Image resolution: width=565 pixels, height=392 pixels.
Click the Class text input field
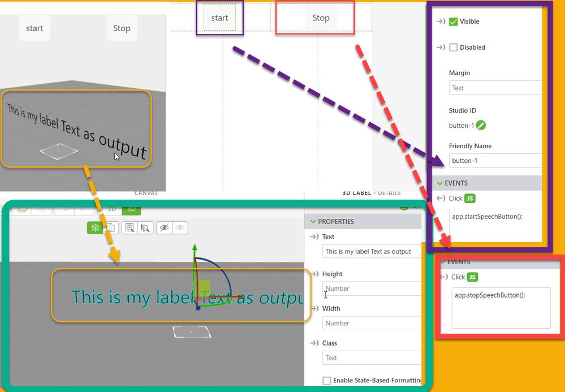click(x=372, y=357)
